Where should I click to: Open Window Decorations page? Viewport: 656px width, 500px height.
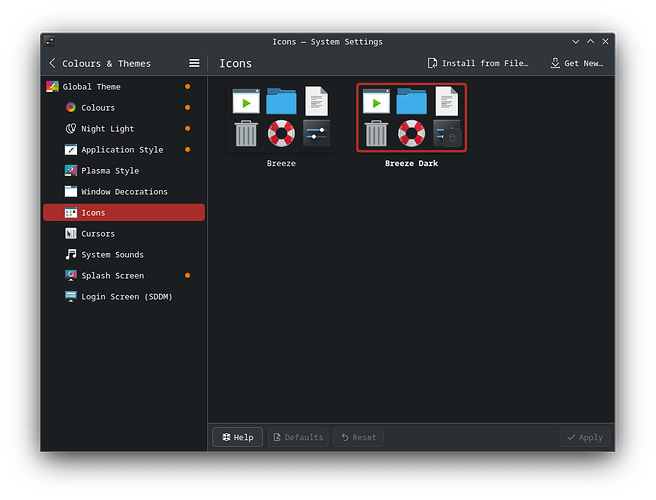coord(124,192)
